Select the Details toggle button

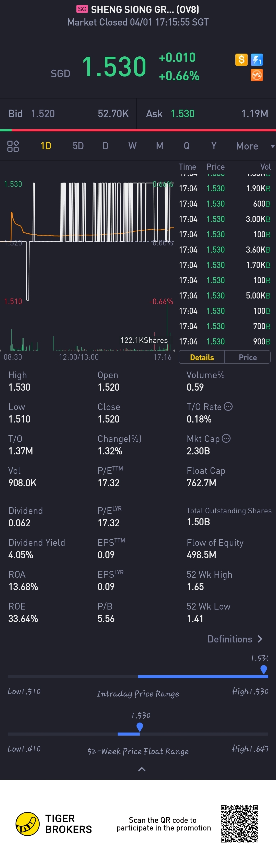[202, 357]
